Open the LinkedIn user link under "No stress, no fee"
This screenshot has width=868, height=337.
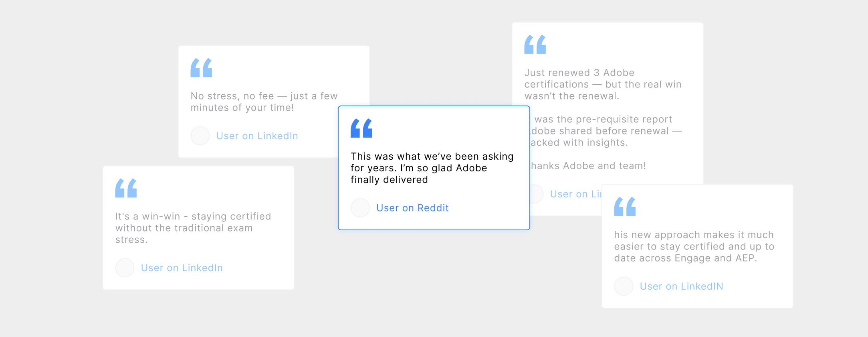pos(257,136)
